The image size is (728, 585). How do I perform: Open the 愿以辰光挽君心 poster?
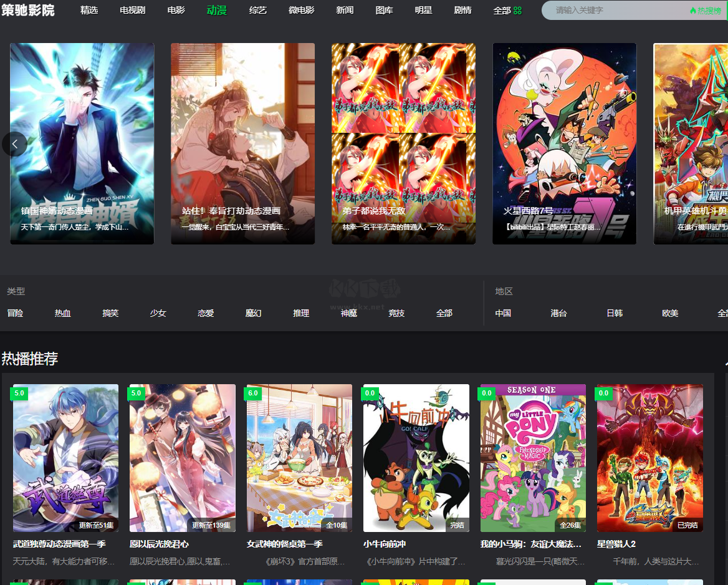183,458
